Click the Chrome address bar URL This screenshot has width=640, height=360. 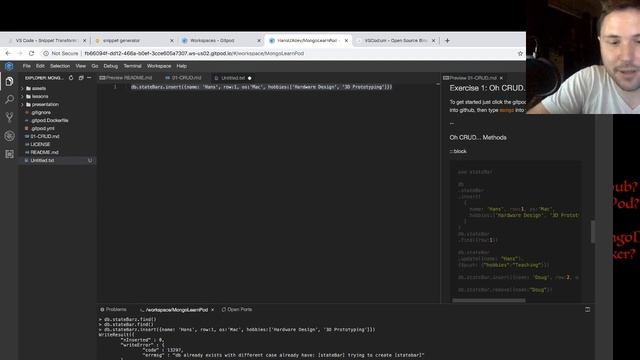194,53
